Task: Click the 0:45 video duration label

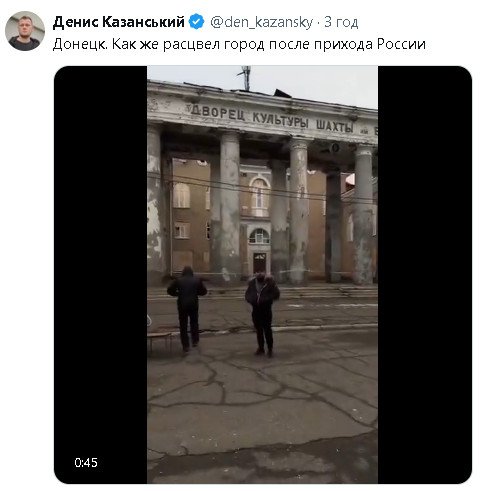Action: (86, 463)
